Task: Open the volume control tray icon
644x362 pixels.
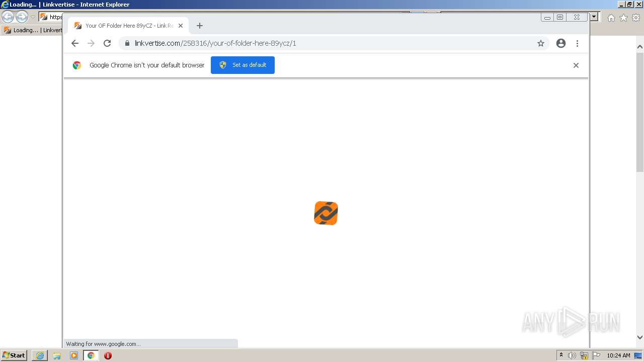Action: (572, 355)
